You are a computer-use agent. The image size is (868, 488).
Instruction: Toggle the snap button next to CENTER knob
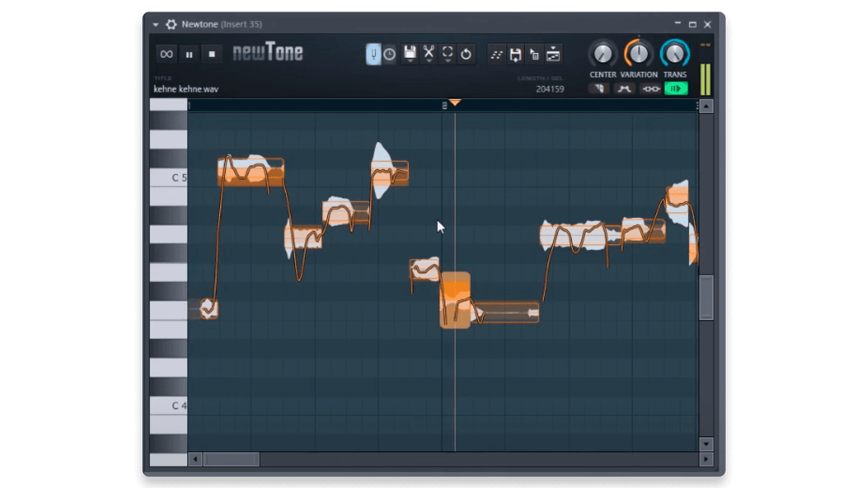tap(600, 88)
